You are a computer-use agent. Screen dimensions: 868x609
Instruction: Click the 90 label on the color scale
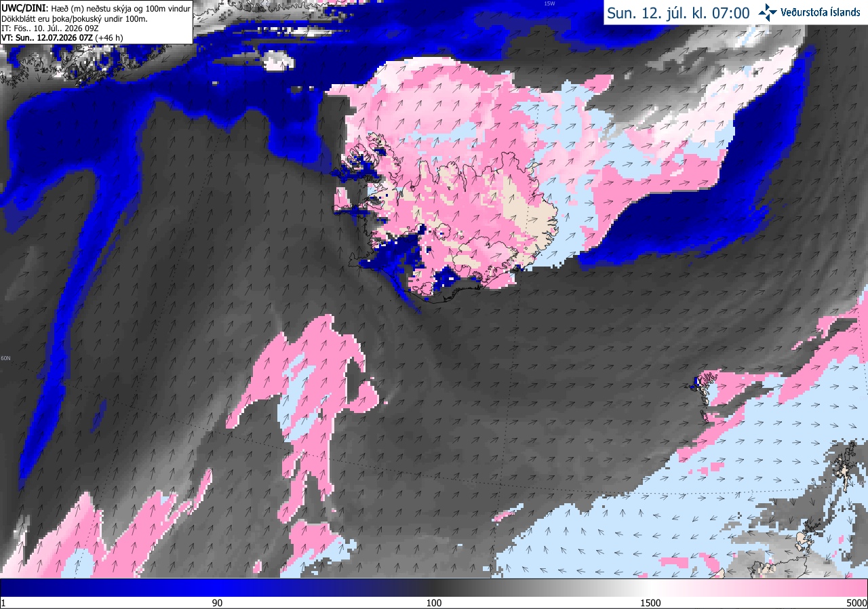tap(217, 603)
